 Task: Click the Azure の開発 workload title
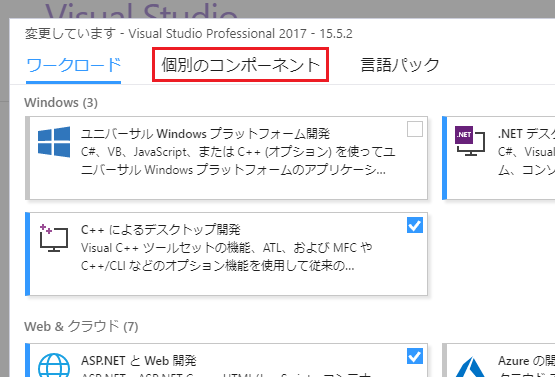(526, 361)
